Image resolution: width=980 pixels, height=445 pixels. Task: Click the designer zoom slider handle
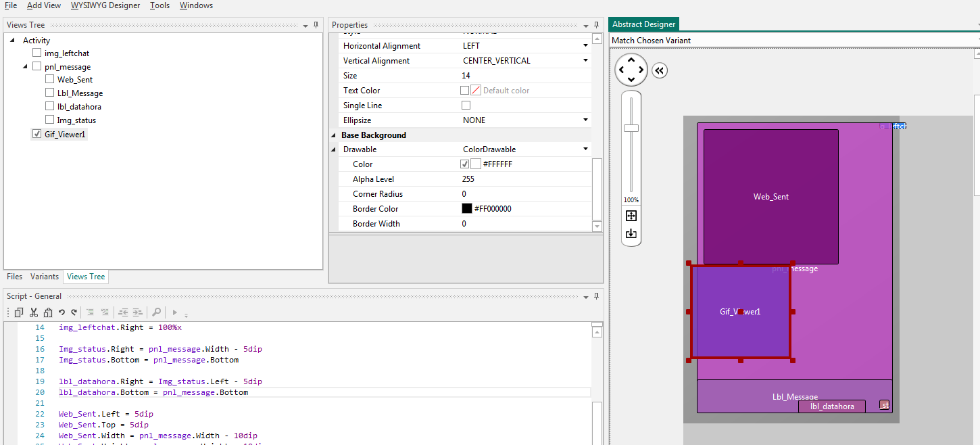tap(631, 128)
